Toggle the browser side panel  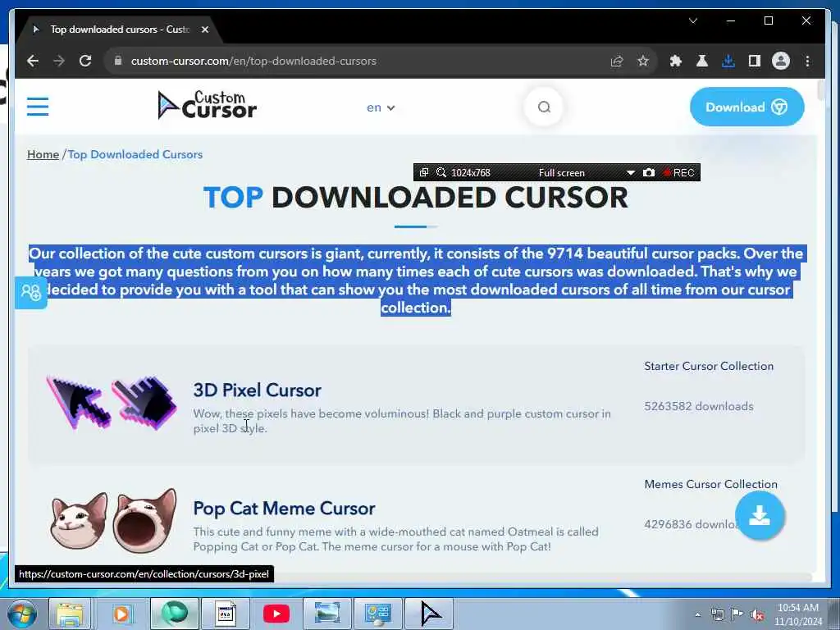click(x=755, y=61)
